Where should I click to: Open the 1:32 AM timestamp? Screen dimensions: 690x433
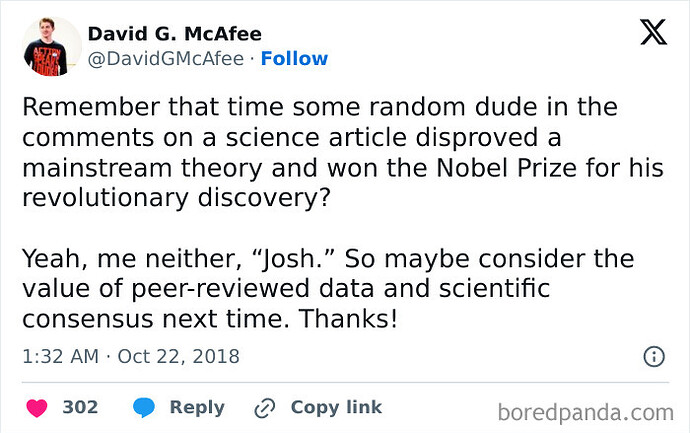pos(61,356)
